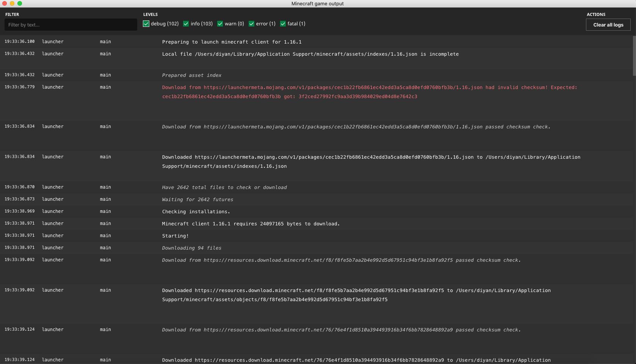The height and width of the screenshot is (364, 636).
Task: Click the 1.16.json passed checksum check message
Action: click(356, 127)
